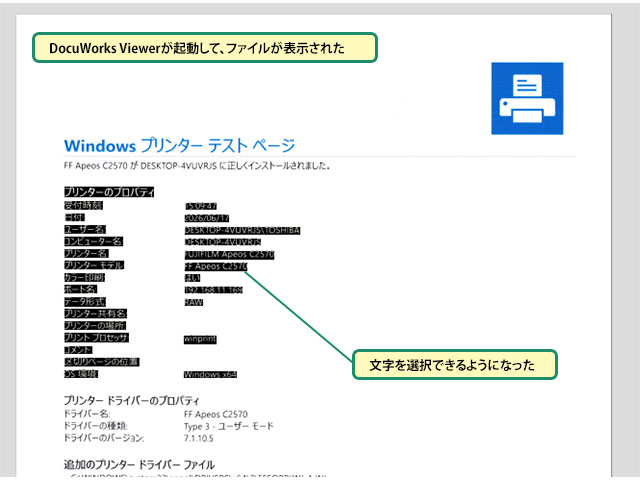Click the はい value for color printing
Image resolution: width=640 pixels, height=480 pixels.
tap(192, 278)
